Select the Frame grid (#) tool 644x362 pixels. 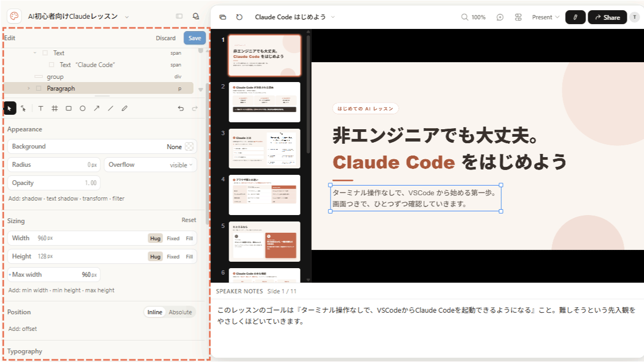55,108
